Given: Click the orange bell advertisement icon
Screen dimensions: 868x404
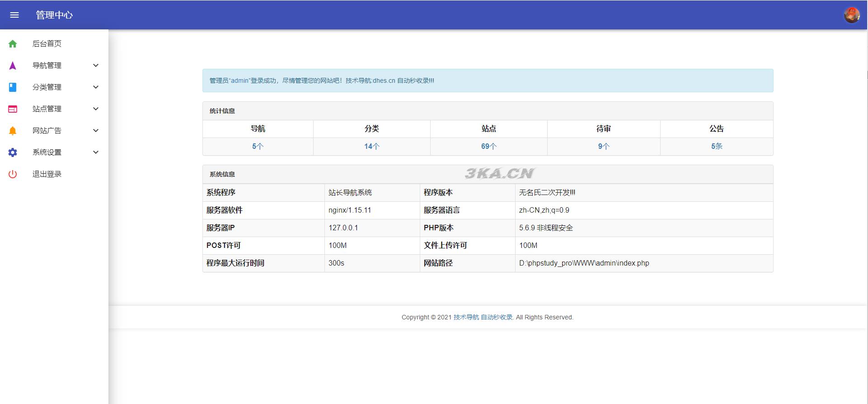Looking at the screenshot, I should pos(13,131).
